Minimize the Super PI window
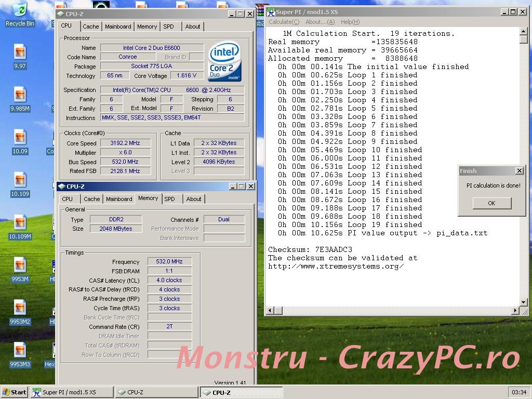Screen dimensions: 532x399 (x=505, y=12)
